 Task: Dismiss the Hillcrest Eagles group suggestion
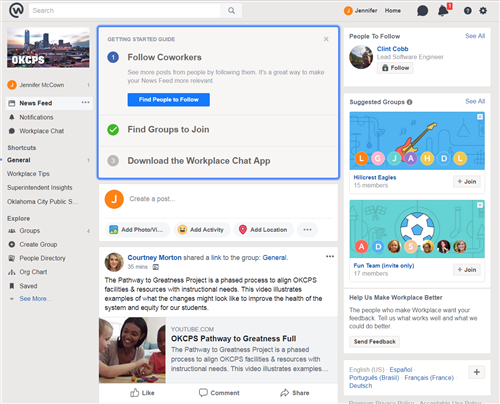point(480,117)
